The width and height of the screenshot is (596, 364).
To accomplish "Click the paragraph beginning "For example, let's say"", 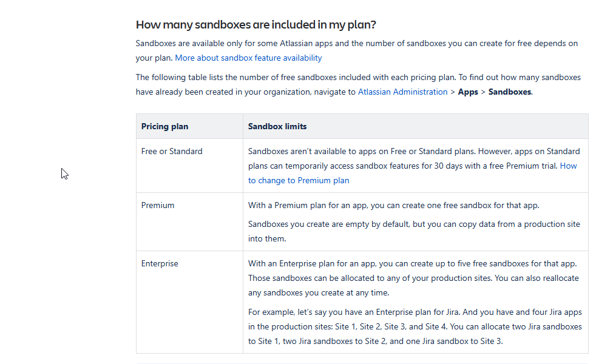I will click(x=415, y=312).
